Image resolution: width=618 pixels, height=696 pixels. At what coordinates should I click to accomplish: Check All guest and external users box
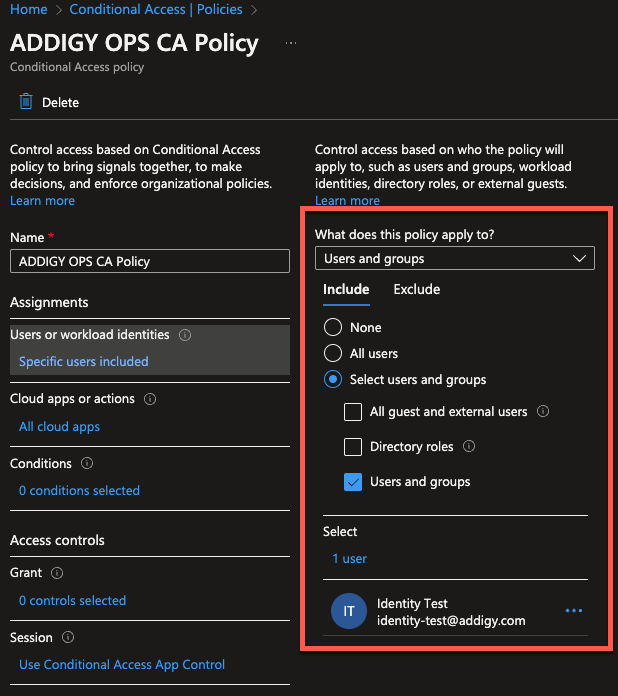(353, 411)
